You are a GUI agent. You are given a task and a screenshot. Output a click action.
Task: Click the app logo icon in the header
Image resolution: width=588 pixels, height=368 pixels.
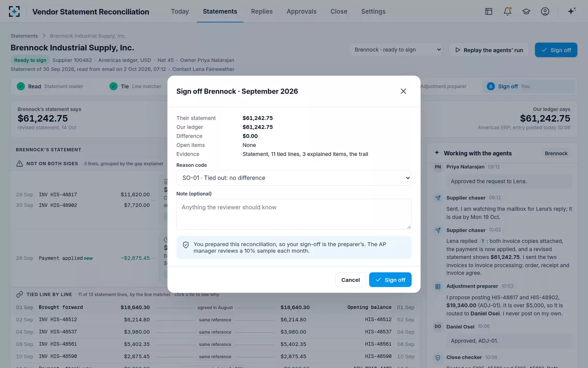pos(14,11)
